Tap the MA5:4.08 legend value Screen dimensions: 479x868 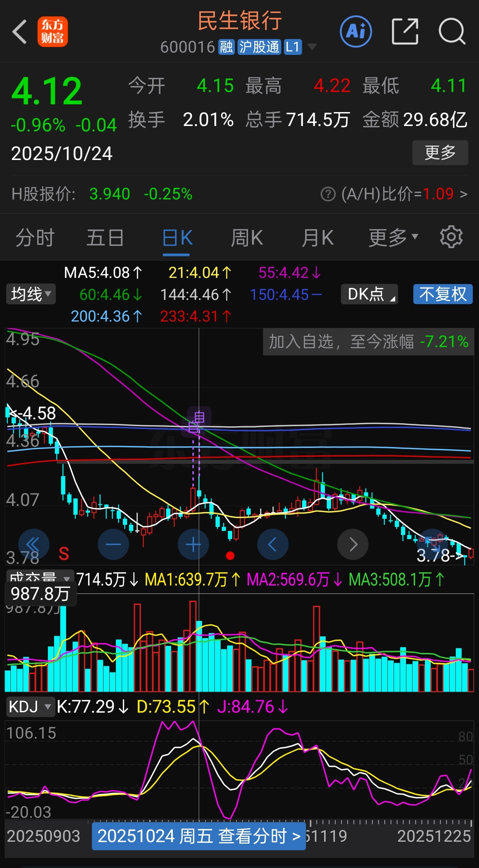pos(103,272)
